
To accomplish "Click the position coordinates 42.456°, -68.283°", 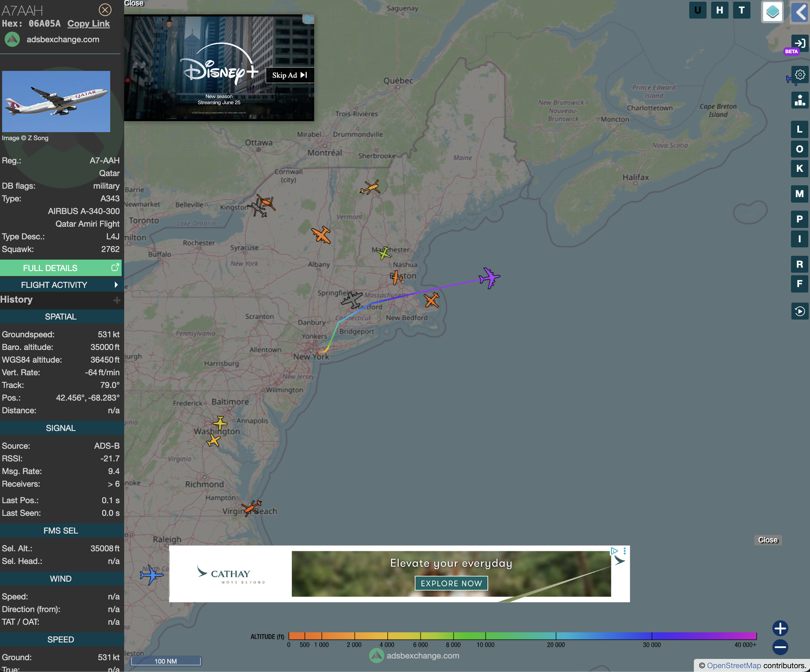I will pyautogui.click(x=88, y=398).
